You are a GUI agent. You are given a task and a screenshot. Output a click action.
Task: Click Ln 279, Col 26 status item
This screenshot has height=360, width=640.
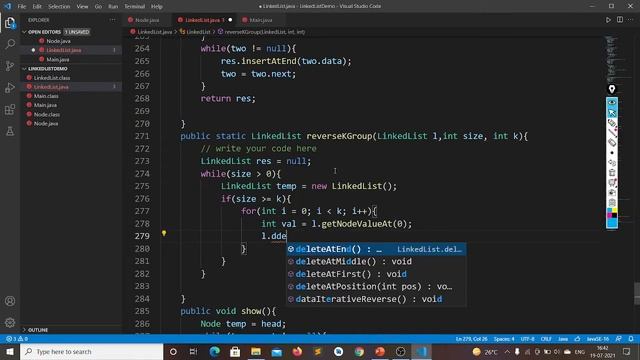click(471, 339)
